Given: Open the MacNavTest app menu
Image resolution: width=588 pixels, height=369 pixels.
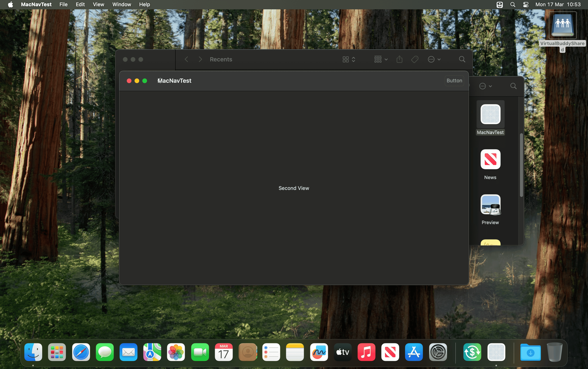Looking at the screenshot, I should tap(36, 4).
